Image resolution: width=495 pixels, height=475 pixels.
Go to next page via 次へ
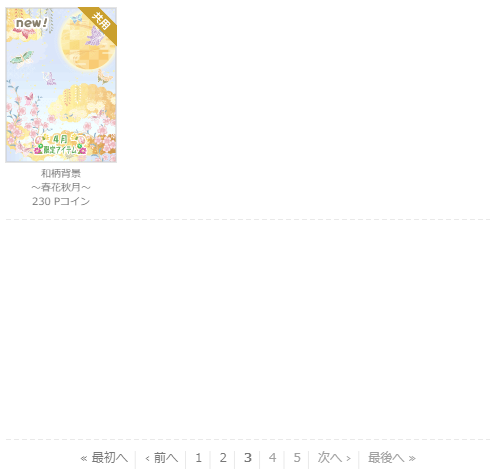click(x=334, y=458)
